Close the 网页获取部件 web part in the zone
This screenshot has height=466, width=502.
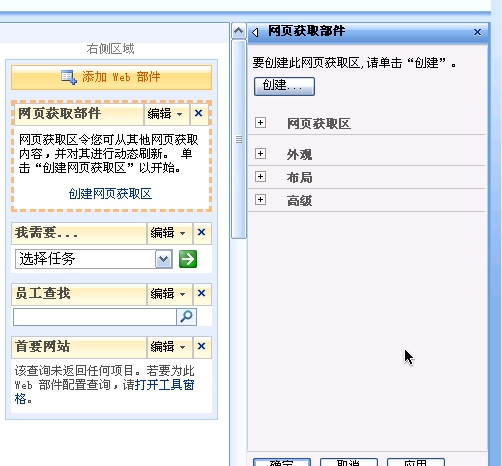(199, 113)
